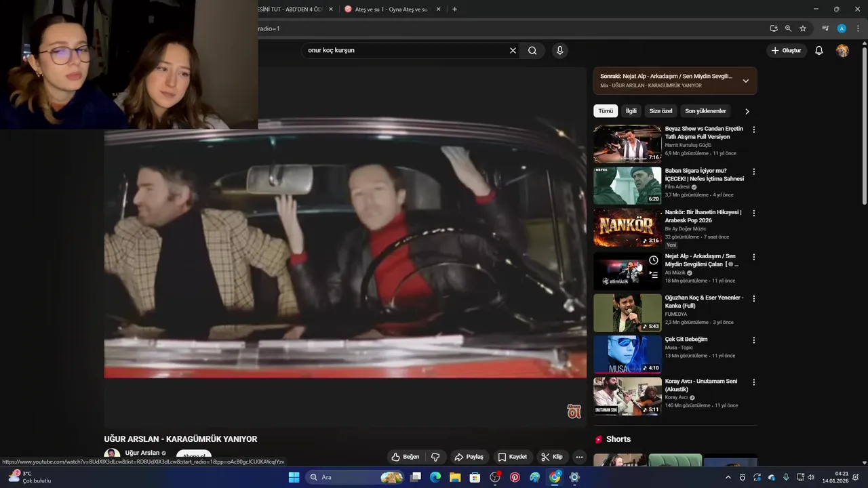Open options for Kanka video
Screen dimensions: 868x488
pos(753,298)
